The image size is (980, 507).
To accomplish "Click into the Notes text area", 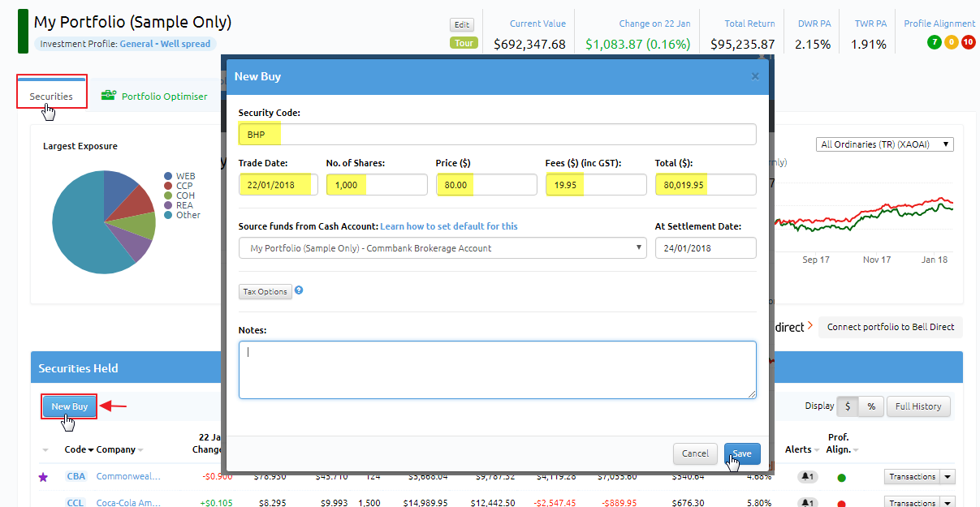I will [x=498, y=370].
